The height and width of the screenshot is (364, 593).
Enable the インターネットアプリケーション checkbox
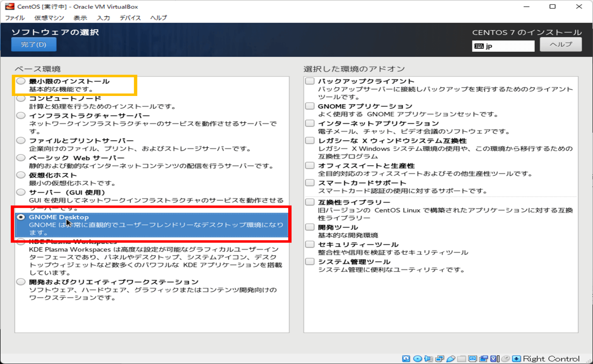pyautogui.click(x=310, y=123)
